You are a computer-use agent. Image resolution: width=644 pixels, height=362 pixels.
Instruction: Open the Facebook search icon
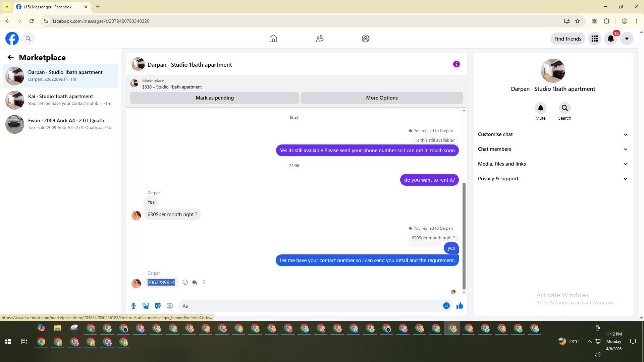pos(28,39)
